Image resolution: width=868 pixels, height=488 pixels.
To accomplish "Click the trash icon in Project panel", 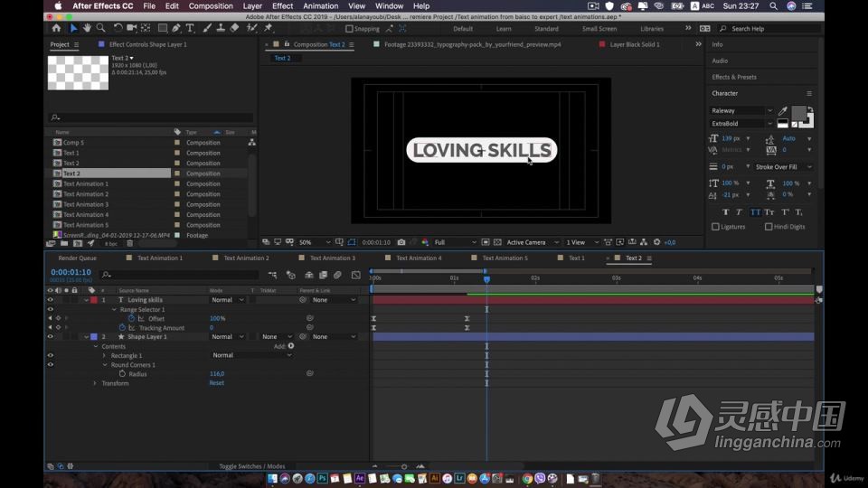I will (129, 243).
